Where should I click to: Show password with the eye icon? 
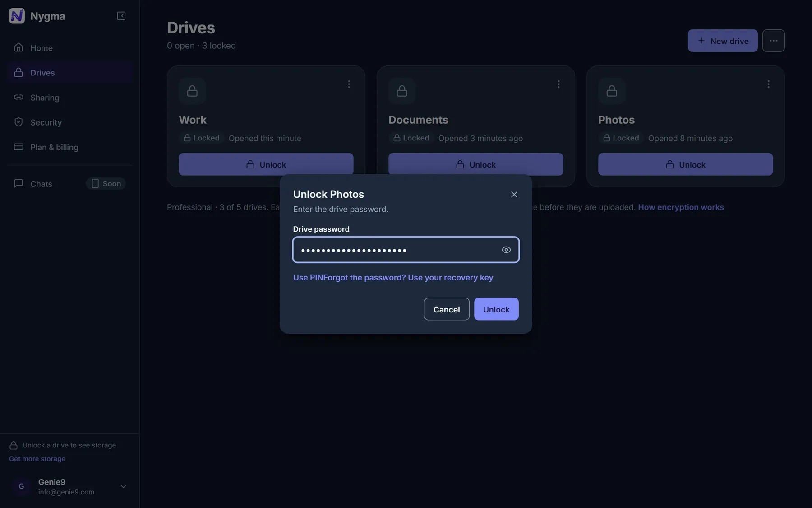point(506,250)
